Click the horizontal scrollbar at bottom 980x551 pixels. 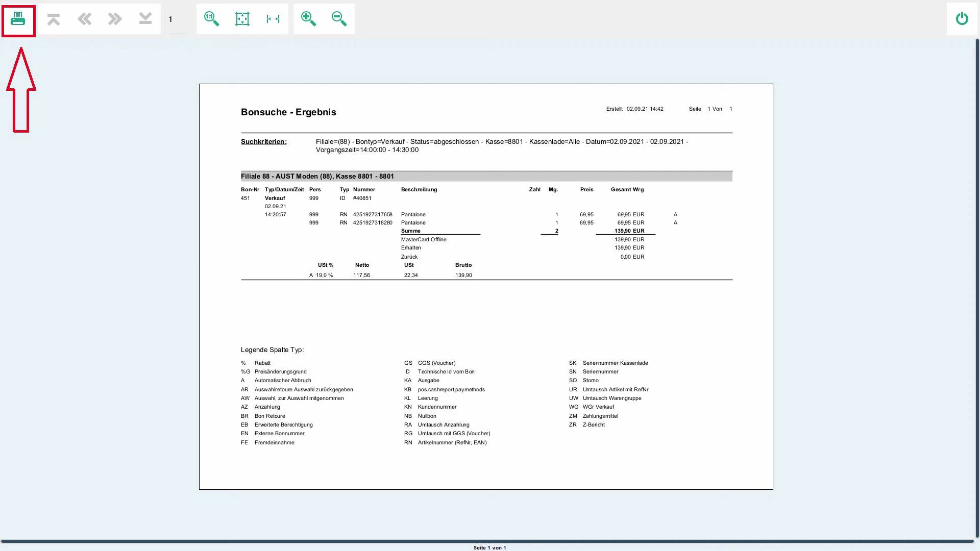tap(487, 541)
